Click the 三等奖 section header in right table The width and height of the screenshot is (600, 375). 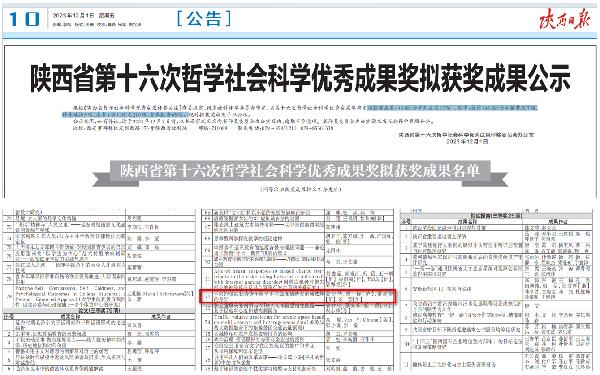pos(496,216)
